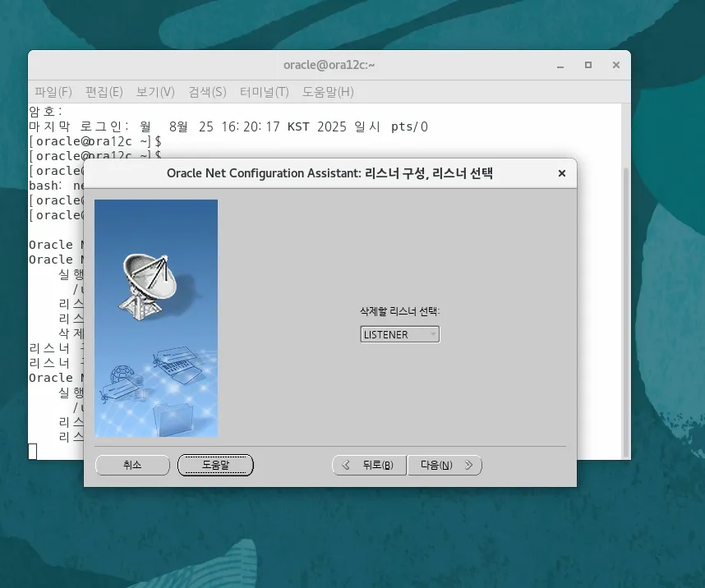This screenshot has width=705, height=588.
Task: Open the 파일(F) menu in terminal
Action: coord(53,92)
